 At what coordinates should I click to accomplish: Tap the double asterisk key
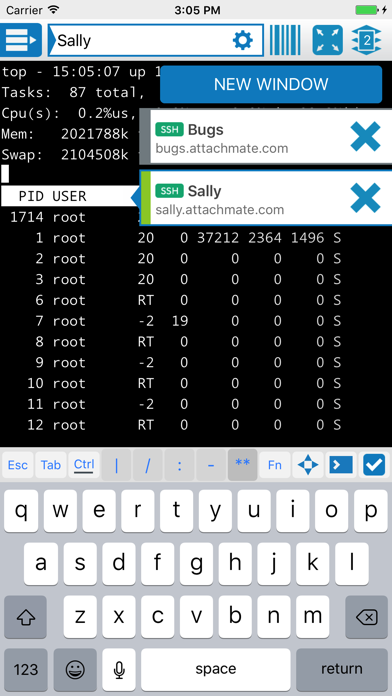pos(242,465)
